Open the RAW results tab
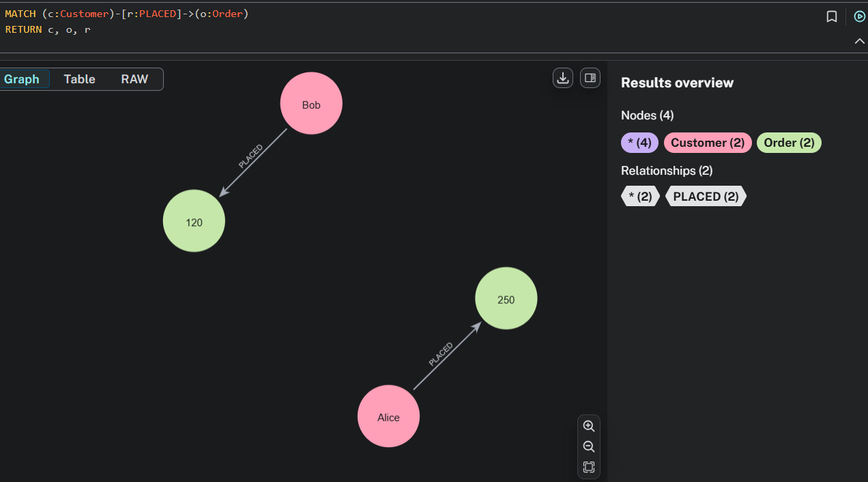This screenshot has height=482, width=868. (134, 79)
